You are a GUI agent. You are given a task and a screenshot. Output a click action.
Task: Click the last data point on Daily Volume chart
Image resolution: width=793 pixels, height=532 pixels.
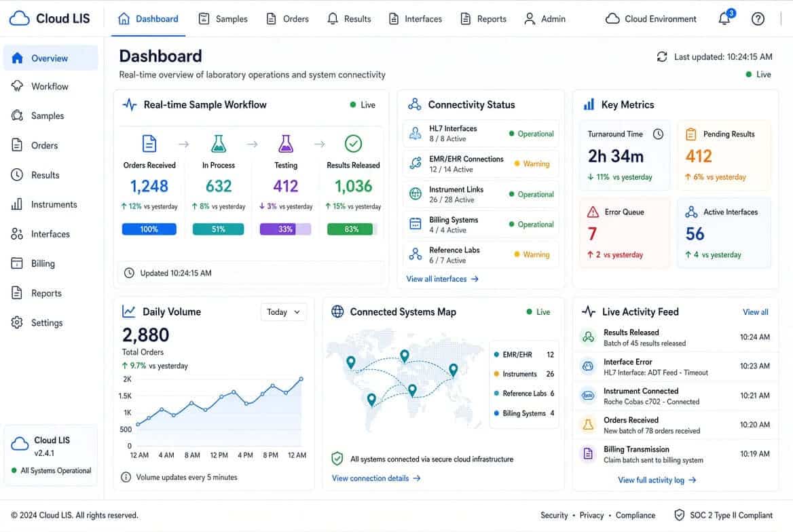(x=301, y=378)
